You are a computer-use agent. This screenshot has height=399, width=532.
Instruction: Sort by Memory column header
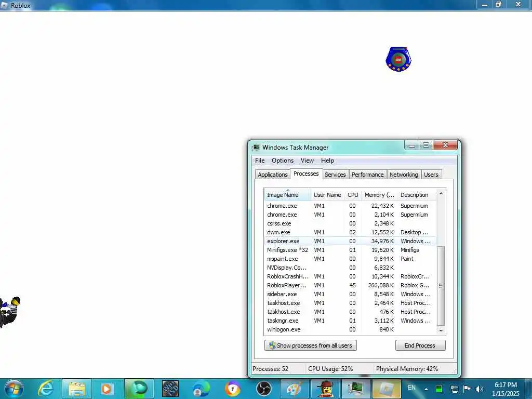pyautogui.click(x=379, y=195)
